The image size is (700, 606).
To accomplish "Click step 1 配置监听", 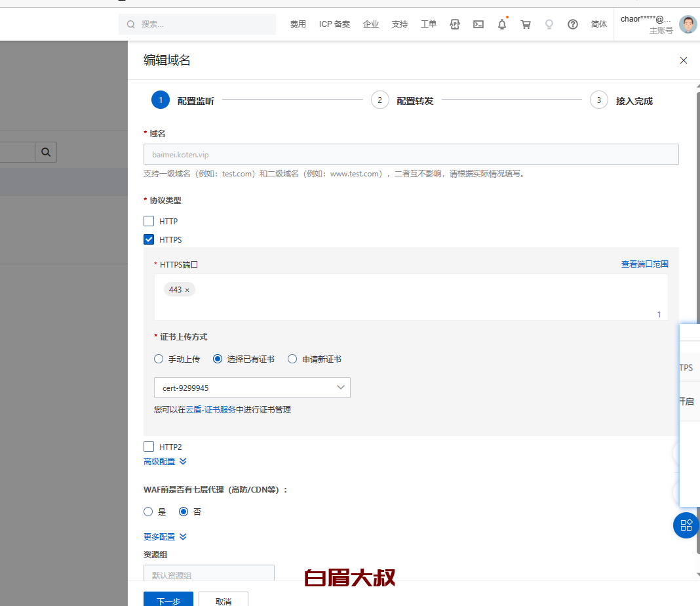I will [x=183, y=100].
